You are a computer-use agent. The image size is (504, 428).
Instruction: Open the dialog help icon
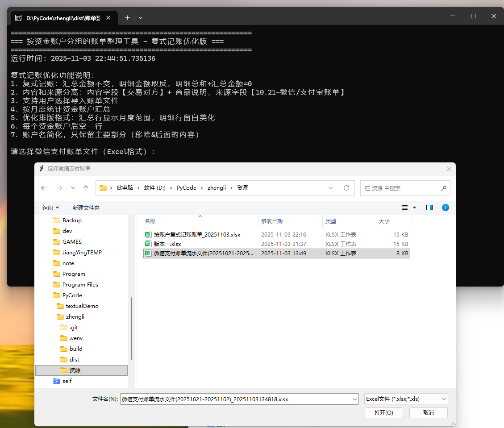445,208
